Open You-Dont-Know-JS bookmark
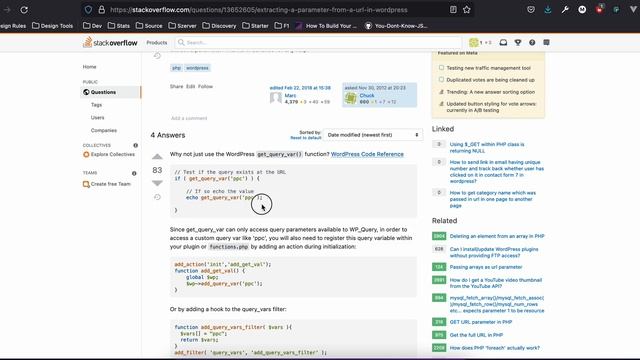The image size is (640, 360). pos(396,26)
